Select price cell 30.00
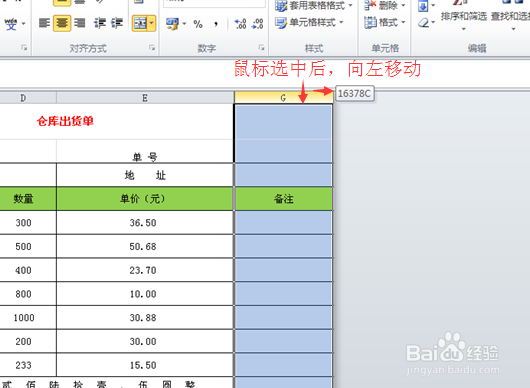Image resolution: width=530 pixels, height=388 pixels. tap(145, 341)
